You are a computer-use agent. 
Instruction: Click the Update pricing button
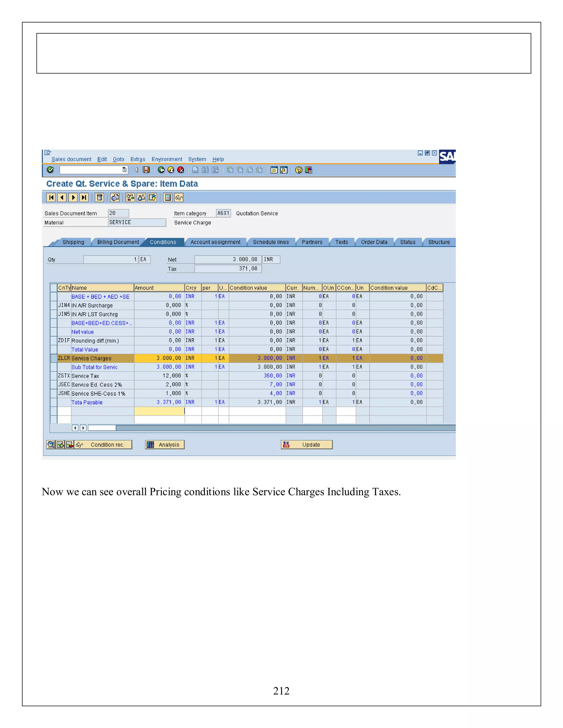coord(307,445)
